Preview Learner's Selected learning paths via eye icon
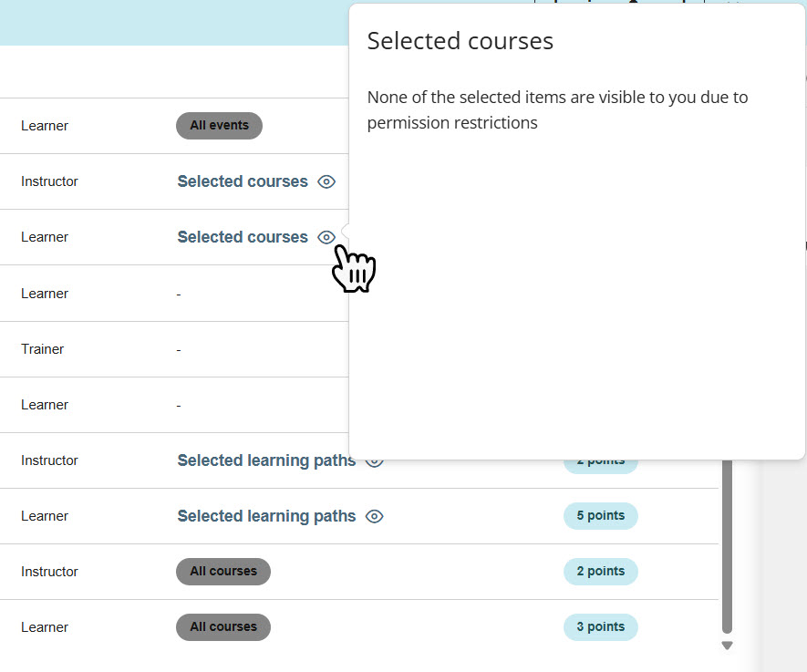 pyautogui.click(x=374, y=516)
